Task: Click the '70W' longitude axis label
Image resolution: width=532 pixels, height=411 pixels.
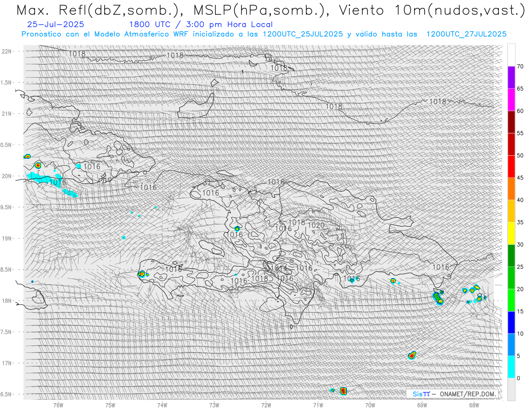Action: (370, 405)
